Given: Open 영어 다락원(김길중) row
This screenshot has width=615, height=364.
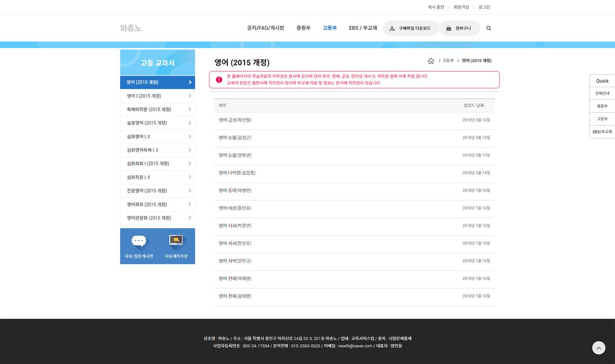Looking at the screenshot, I should [x=354, y=173].
